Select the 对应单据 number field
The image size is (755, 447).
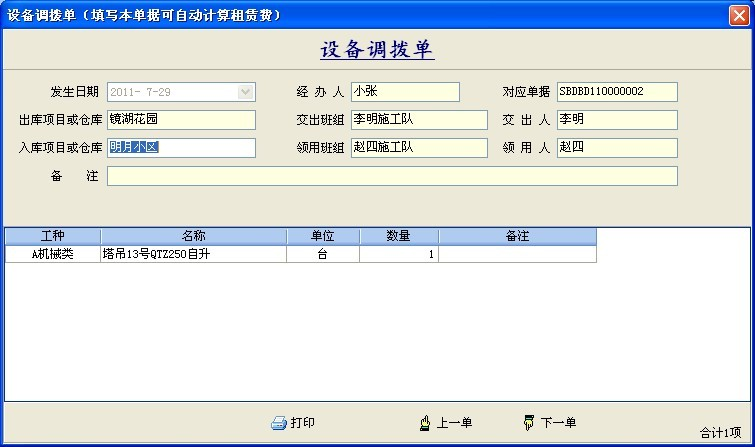coord(616,92)
